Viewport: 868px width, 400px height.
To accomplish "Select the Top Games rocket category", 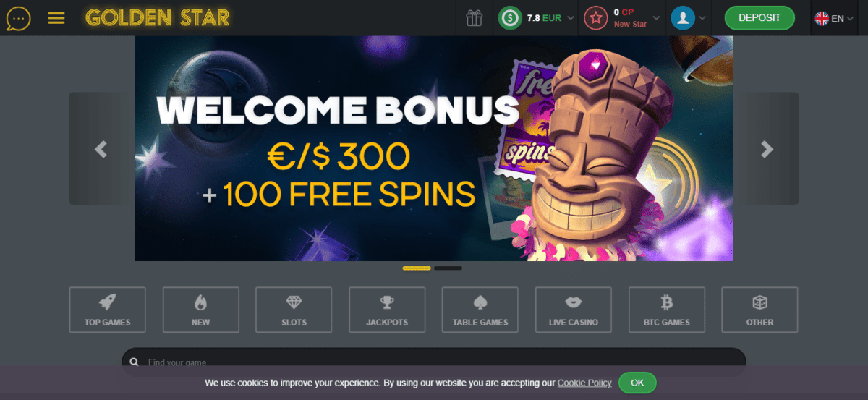I will click(107, 310).
